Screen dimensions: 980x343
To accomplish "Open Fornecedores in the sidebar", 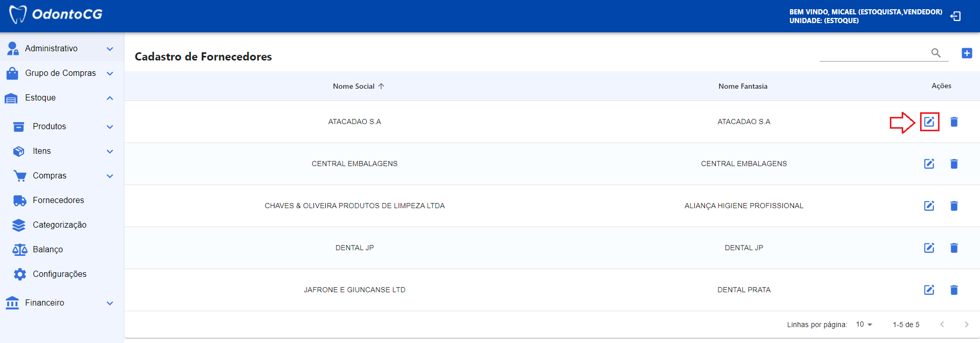I will click(58, 200).
